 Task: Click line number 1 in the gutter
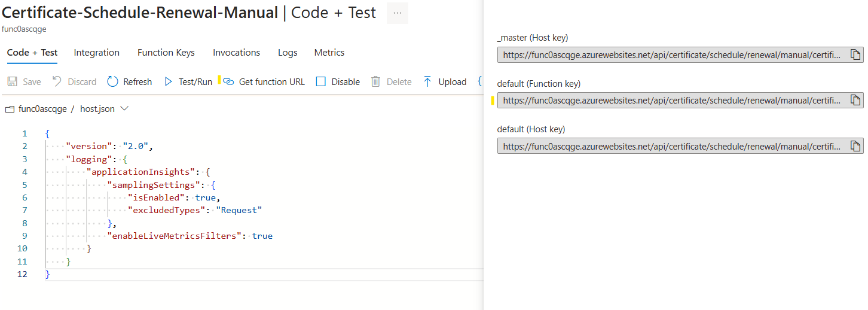(25, 133)
